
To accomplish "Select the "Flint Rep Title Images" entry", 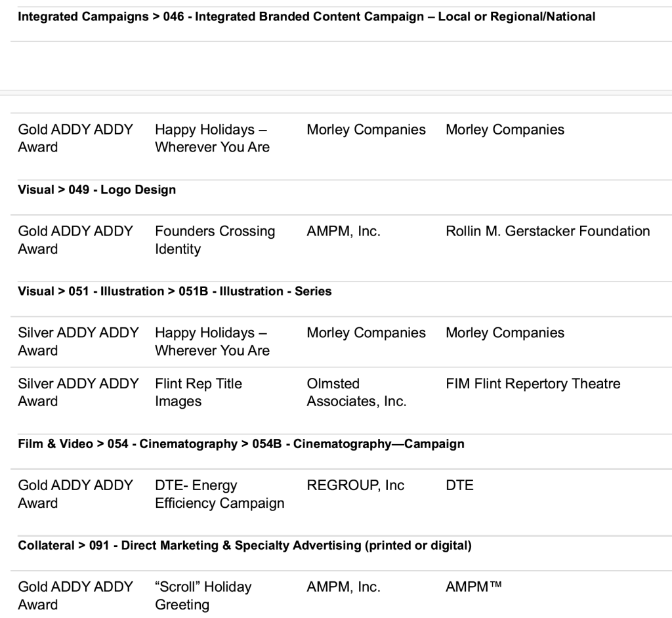I will point(198,392).
